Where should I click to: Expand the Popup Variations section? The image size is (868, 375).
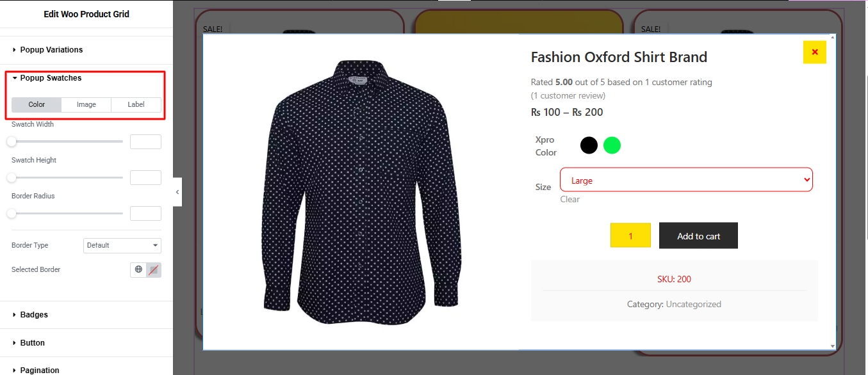[x=51, y=50]
